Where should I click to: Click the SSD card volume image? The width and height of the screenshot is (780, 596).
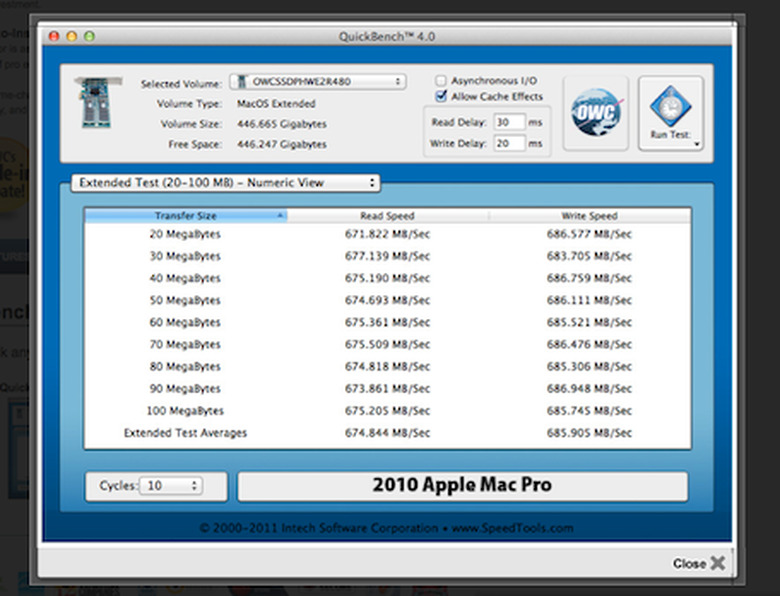tap(98, 102)
